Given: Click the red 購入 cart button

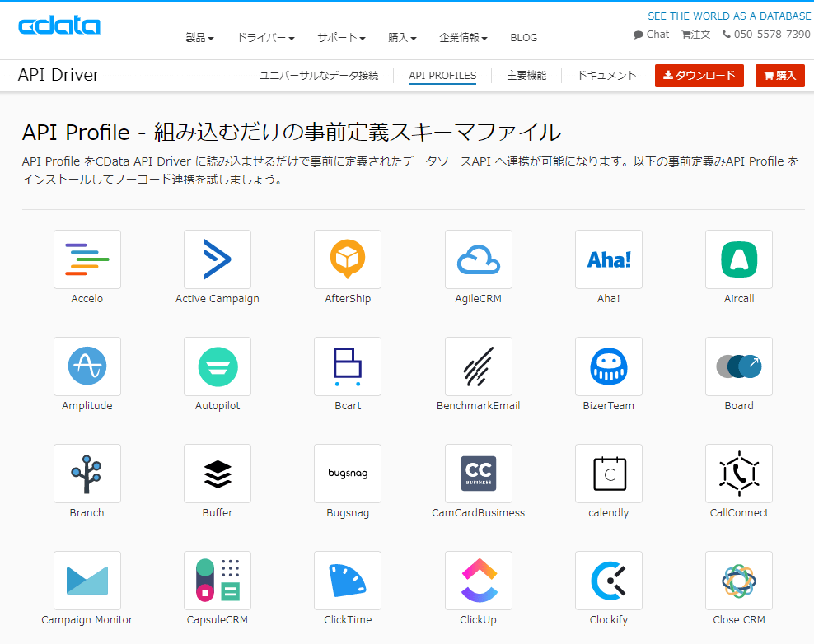Looking at the screenshot, I should (x=779, y=76).
